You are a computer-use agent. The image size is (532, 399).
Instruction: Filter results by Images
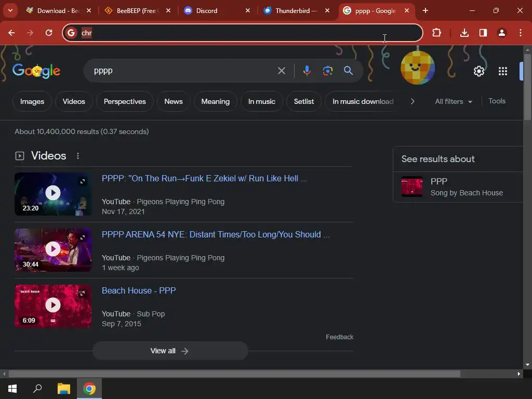[x=32, y=101]
